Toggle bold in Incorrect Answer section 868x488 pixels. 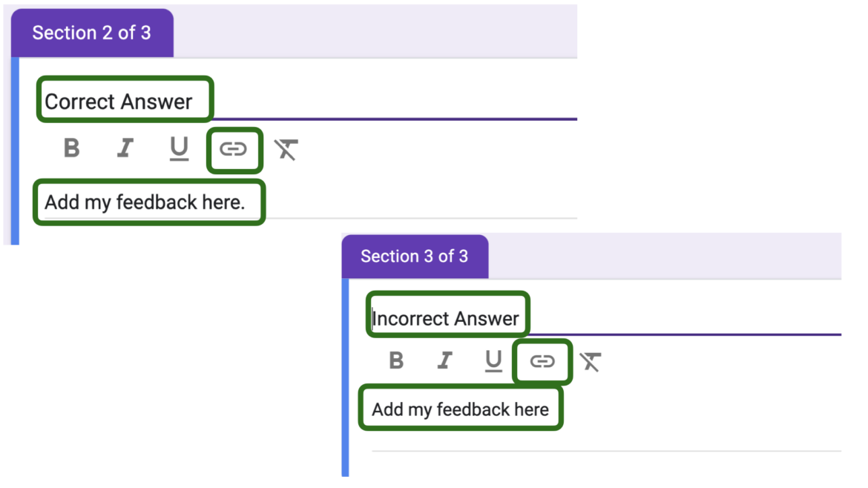(x=397, y=360)
